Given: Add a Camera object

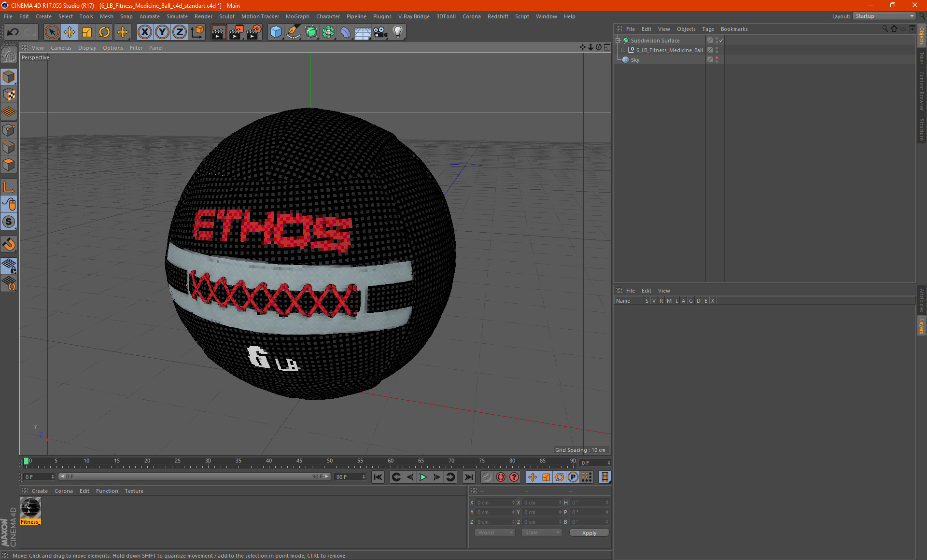Looking at the screenshot, I should coord(380,32).
